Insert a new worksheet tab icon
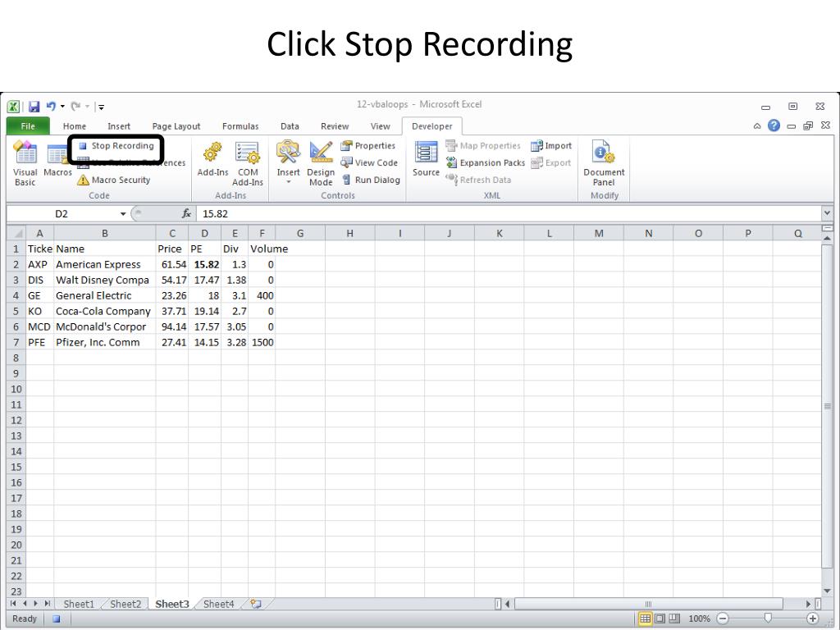 (256, 604)
